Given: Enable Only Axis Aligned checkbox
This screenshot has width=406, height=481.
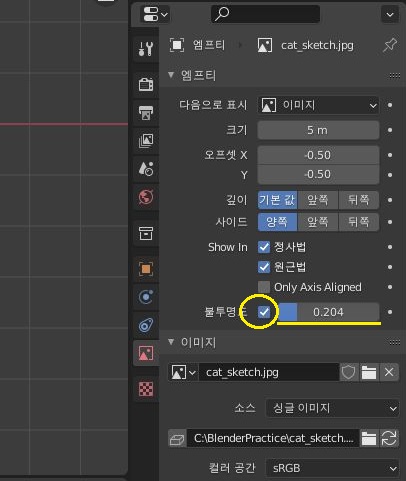Looking at the screenshot, I should [264, 287].
